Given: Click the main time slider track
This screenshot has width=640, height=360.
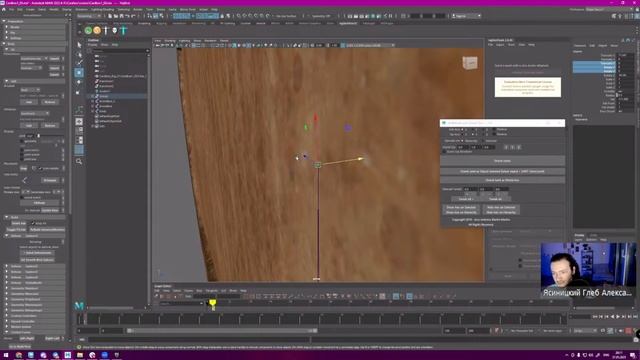Looking at the screenshot, I should click(322, 319).
